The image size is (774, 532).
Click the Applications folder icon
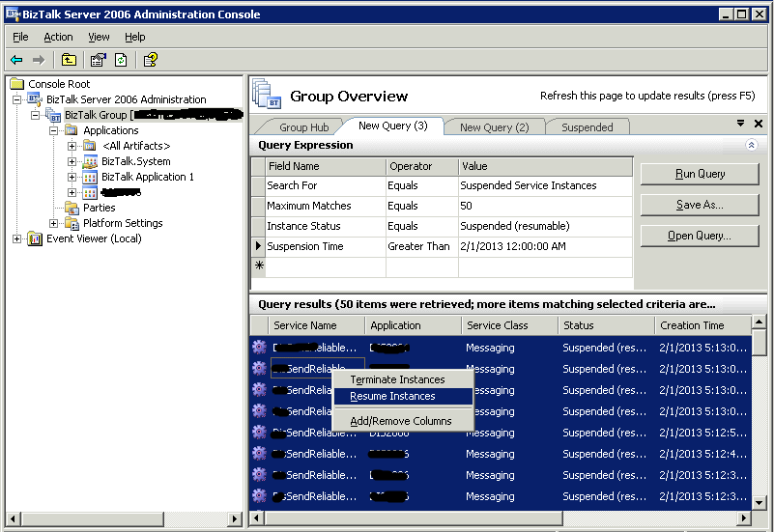pos(72,130)
